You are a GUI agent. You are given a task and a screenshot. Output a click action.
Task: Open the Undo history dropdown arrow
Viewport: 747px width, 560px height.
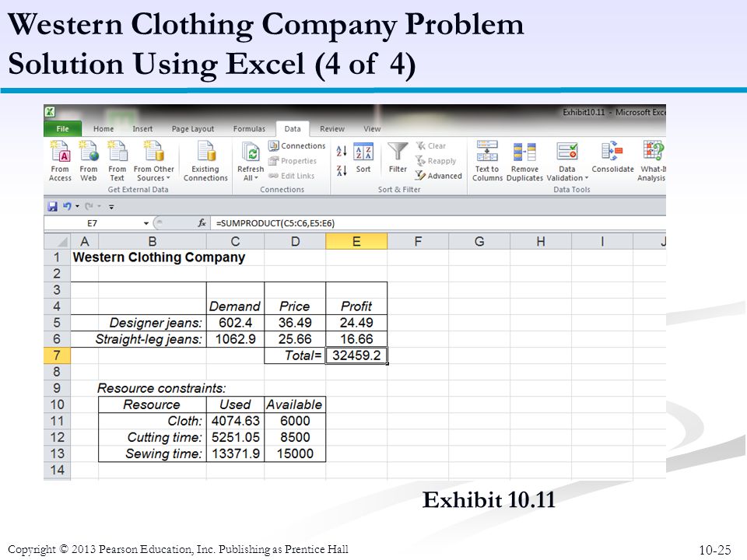(x=77, y=207)
